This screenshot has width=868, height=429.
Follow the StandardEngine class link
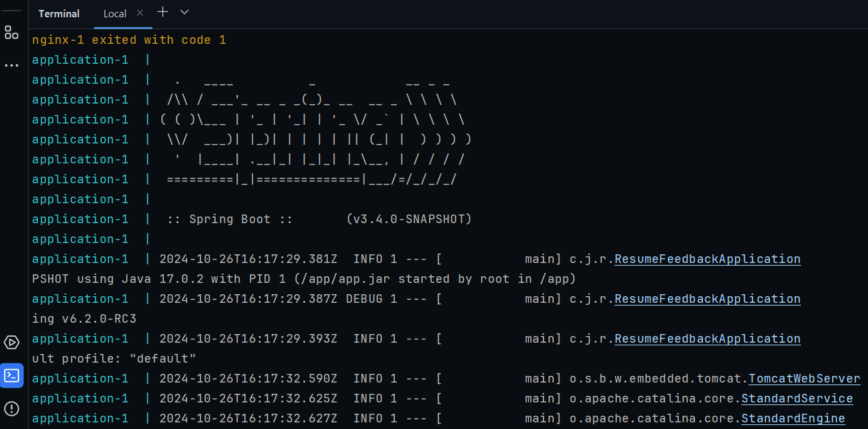[793, 418]
